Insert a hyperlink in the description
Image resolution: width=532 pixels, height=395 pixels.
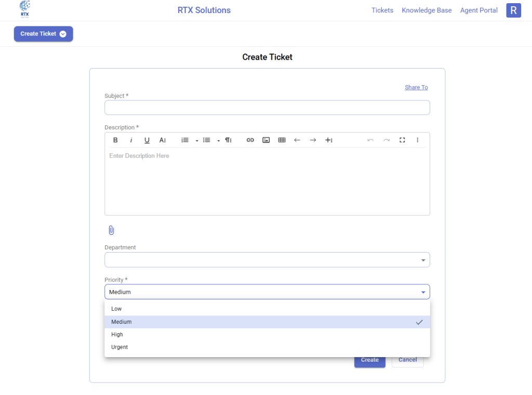tap(250, 140)
